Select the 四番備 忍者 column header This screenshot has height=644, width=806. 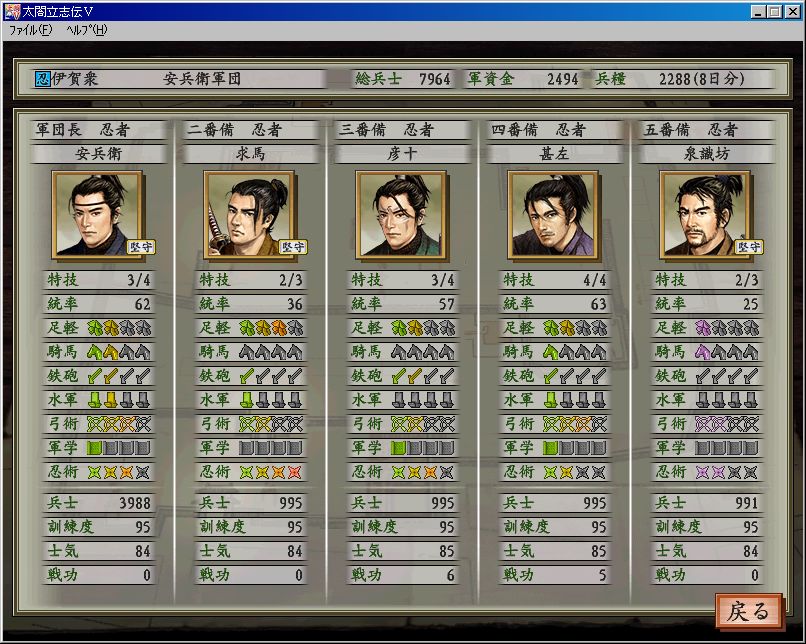point(555,130)
